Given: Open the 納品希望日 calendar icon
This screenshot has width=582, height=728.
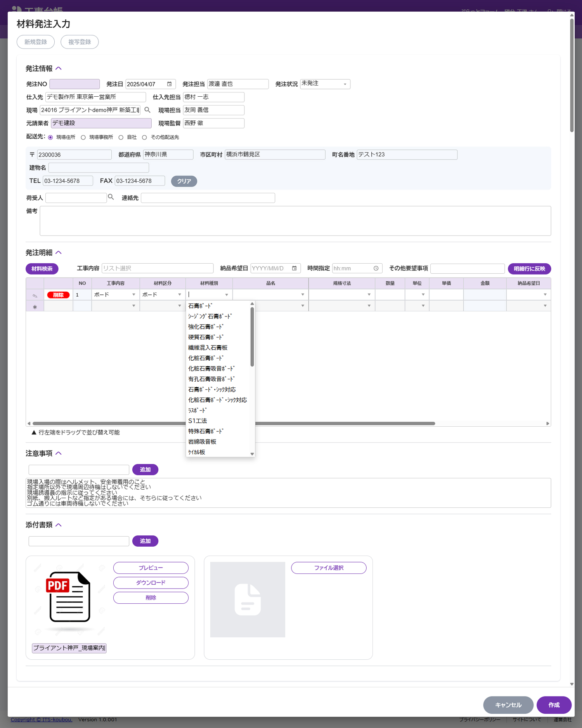Looking at the screenshot, I should point(294,268).
